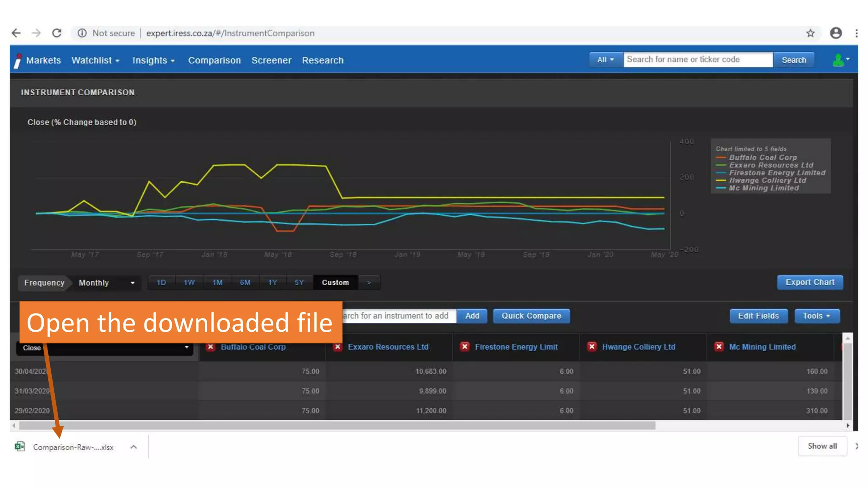
Task: Open the Close field dropdown
Action: 105,348
